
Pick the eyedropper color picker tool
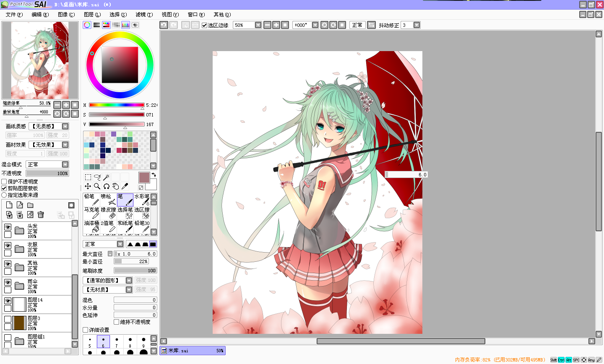[125, 186]
